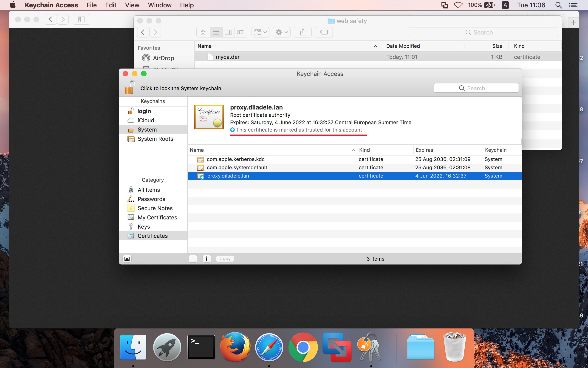Sort certificates by Kind column
588x368 pixels.
(385, 150)
